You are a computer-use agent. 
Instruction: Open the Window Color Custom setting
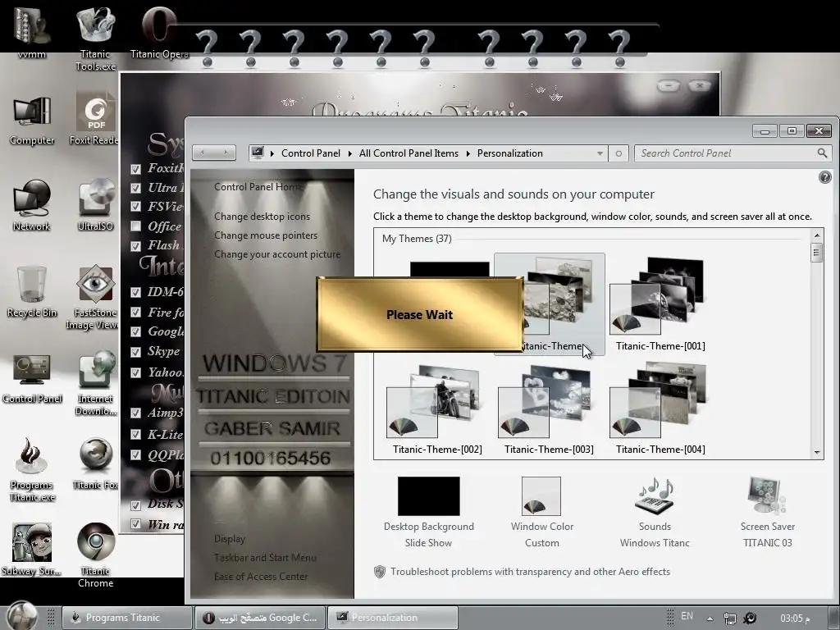pos(541,512)
